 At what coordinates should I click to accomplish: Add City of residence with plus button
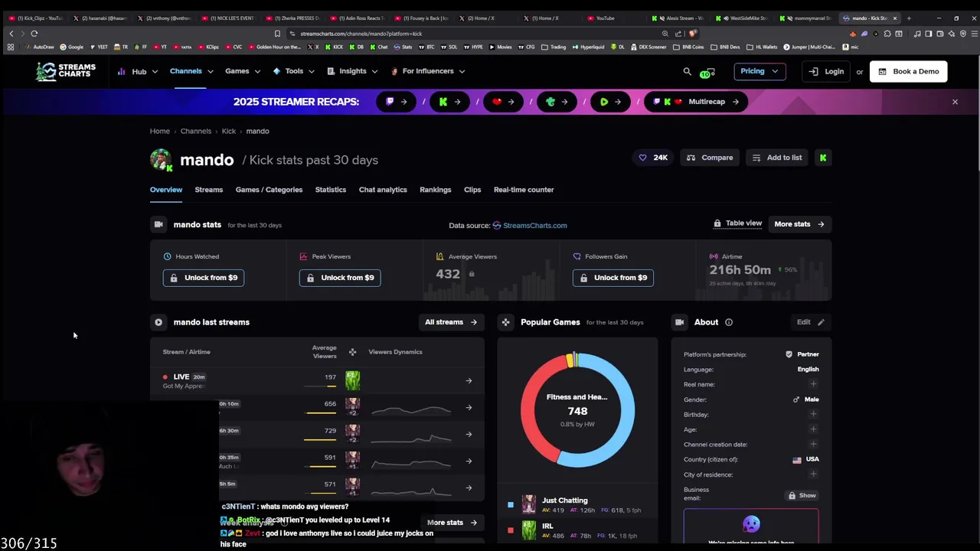point(813,474)
